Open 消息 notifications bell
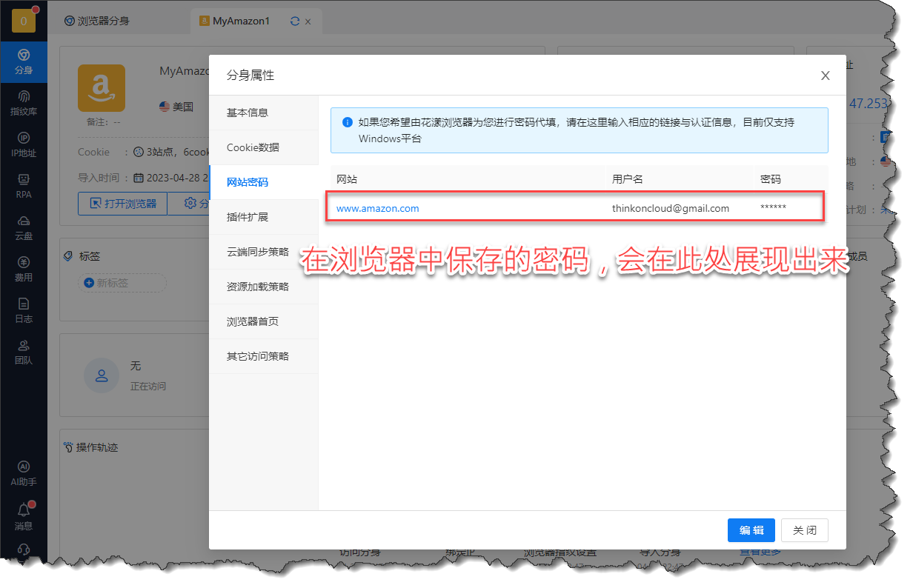This screenshot has width=913, height=588. [x=24, y=516]
